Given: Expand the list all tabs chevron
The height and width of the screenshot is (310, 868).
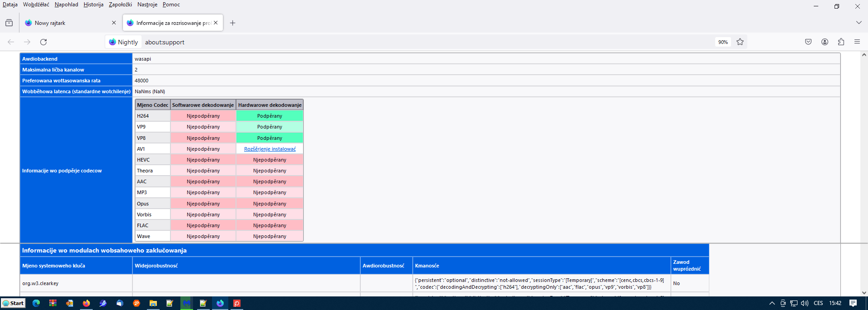Looking at the screenshot, I should tap(859, 23).
